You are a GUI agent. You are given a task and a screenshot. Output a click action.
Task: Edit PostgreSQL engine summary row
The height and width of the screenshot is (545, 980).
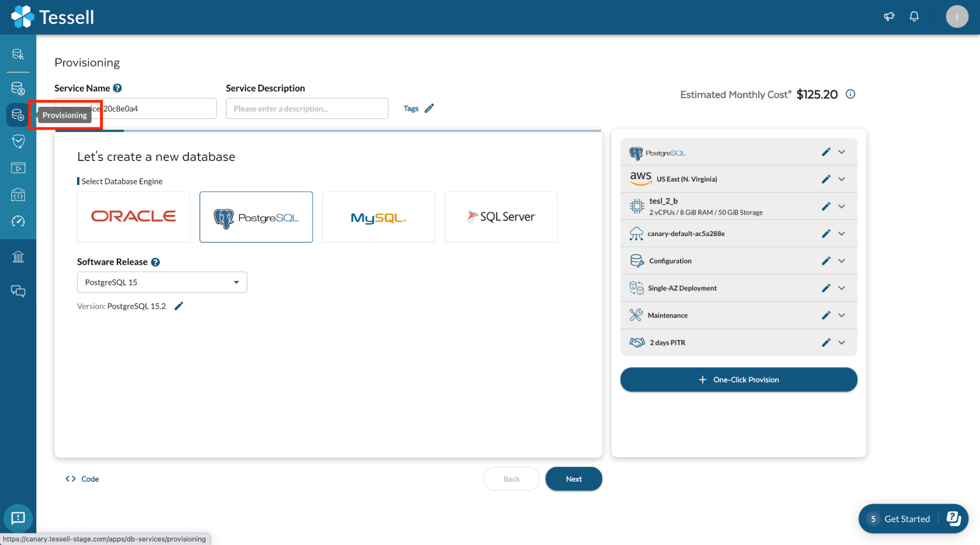coord(826,152)
